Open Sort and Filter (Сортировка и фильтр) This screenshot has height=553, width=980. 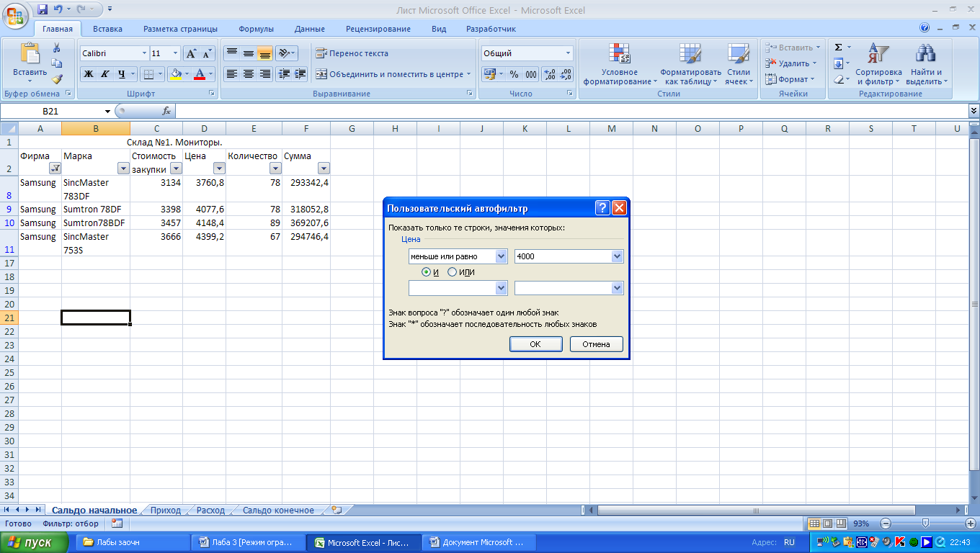click(878, 64)
